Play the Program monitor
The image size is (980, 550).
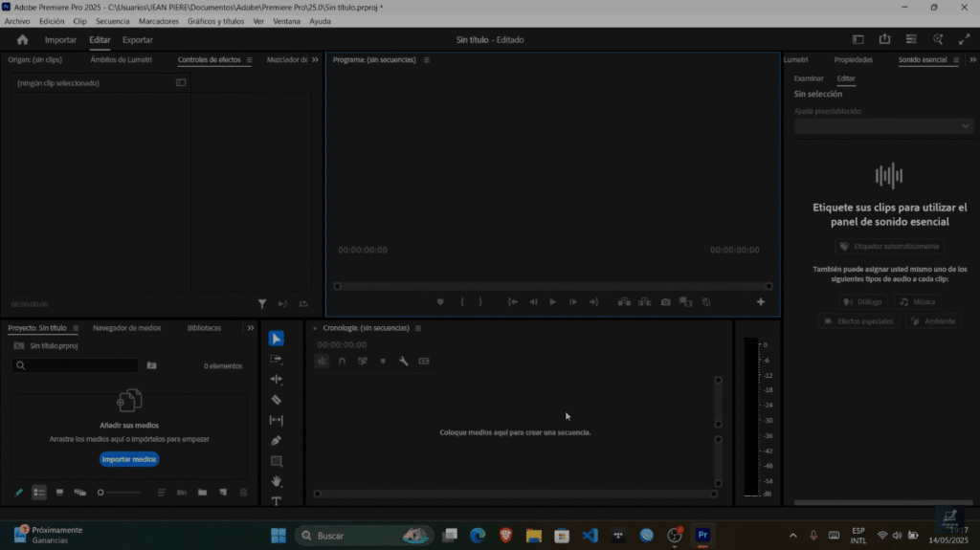552,302
